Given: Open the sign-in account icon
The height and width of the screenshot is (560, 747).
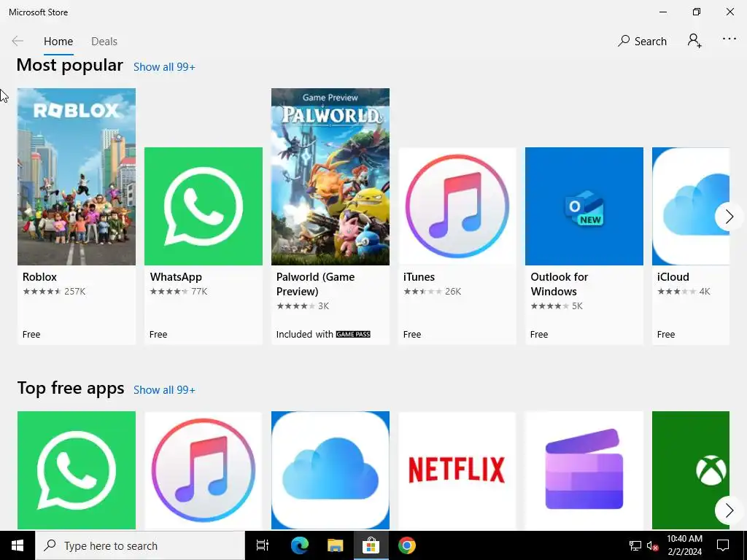Looking at the screenshot, I should (694, 41).
